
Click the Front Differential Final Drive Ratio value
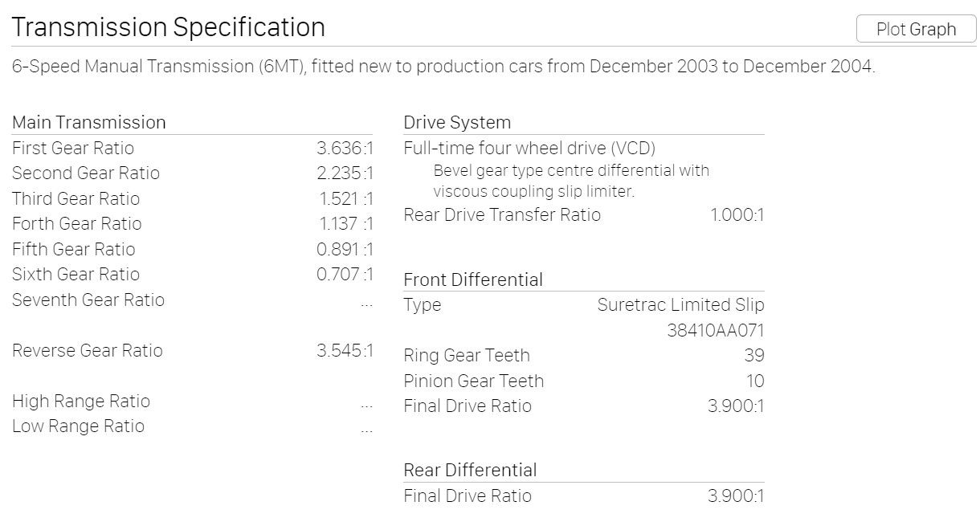pos(736,406)
